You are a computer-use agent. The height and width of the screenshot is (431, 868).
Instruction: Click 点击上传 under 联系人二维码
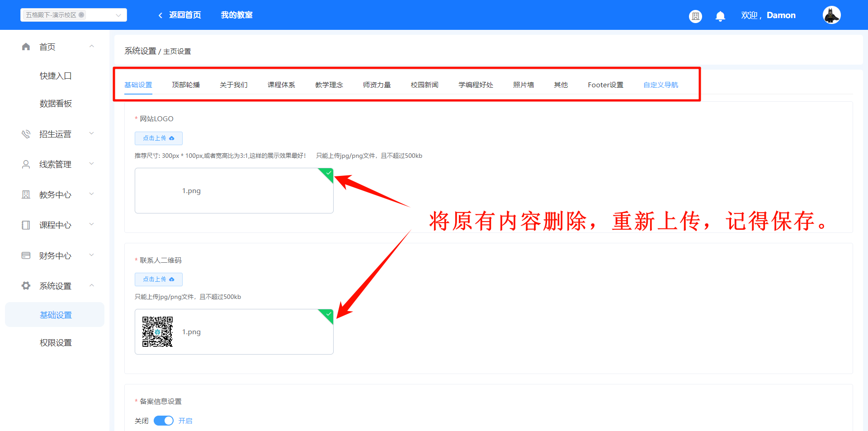(159, 279)
